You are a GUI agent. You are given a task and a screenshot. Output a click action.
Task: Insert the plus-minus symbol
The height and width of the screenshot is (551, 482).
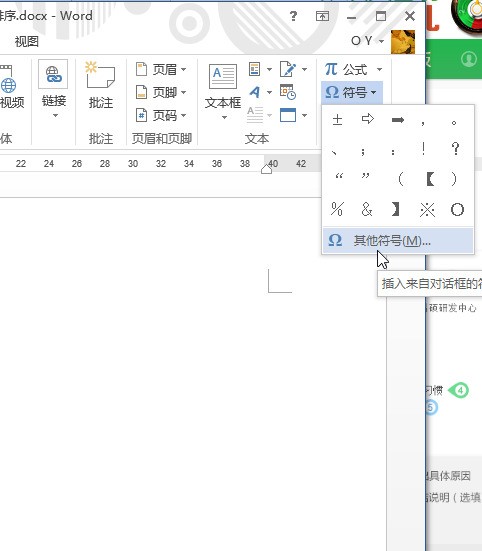click(337, 120)
